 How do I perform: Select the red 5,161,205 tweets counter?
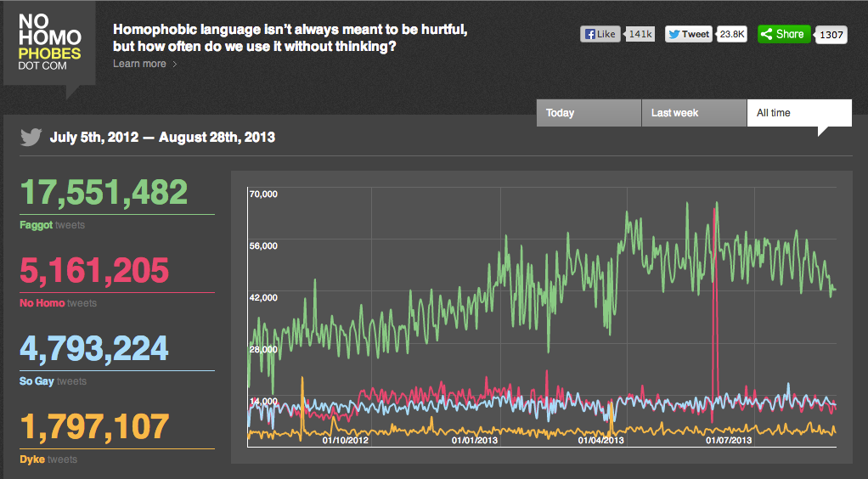(94, 271)
